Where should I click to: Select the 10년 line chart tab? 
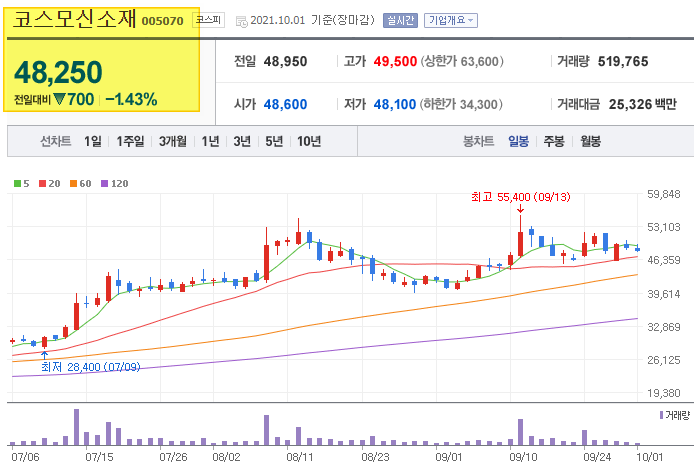tap(309, 141)
